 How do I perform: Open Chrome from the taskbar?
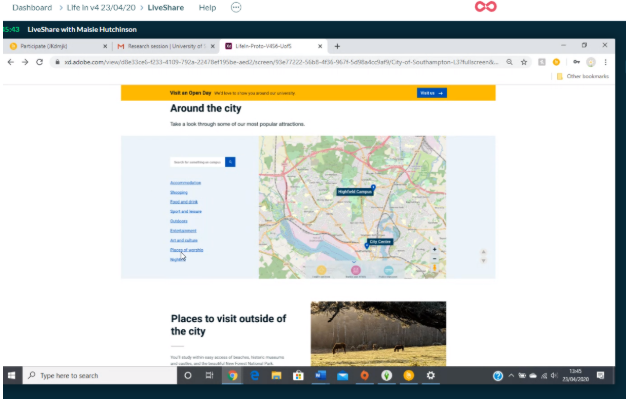coord(232,375)
